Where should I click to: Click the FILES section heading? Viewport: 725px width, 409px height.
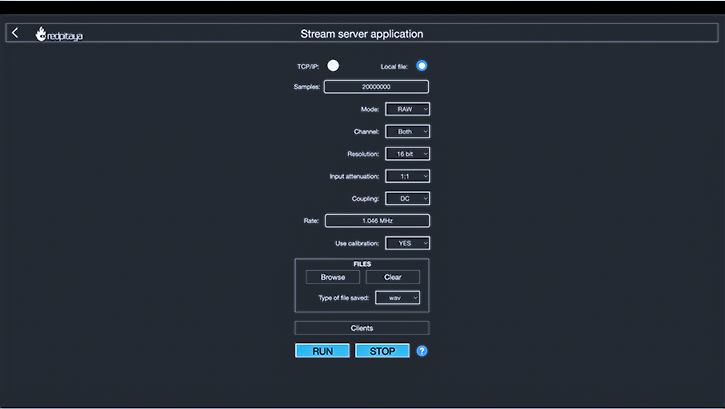pos(362,264)
